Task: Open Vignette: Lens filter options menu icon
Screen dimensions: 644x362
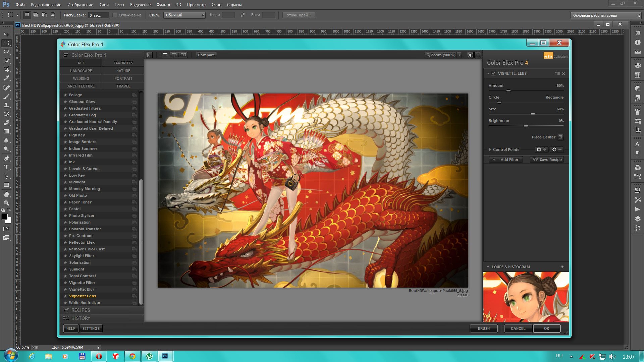Action: [x=558, y=73]
